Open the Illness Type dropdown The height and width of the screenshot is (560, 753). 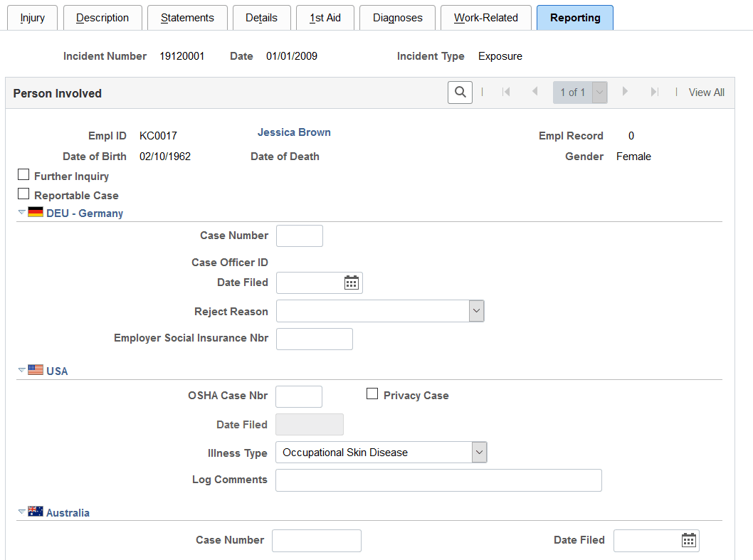click(479, 452)
